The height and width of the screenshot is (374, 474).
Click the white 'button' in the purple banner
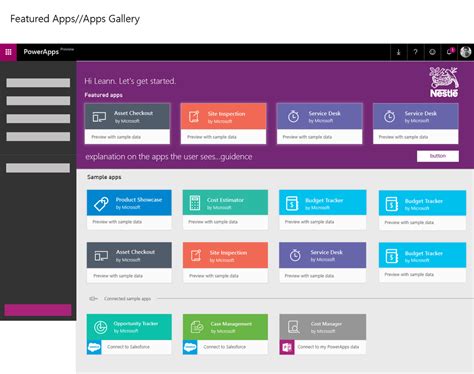click(438, 156)
